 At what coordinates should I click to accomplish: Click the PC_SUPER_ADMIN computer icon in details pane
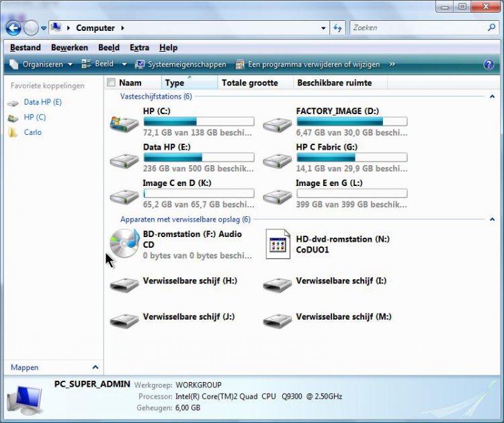[x=24, y=399]
